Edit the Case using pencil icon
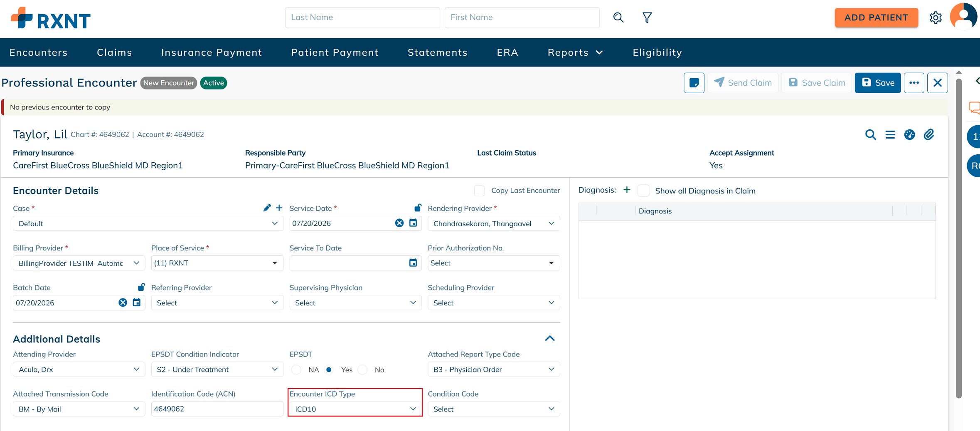This screenshot has width=980, height=431. pos(267,208)
